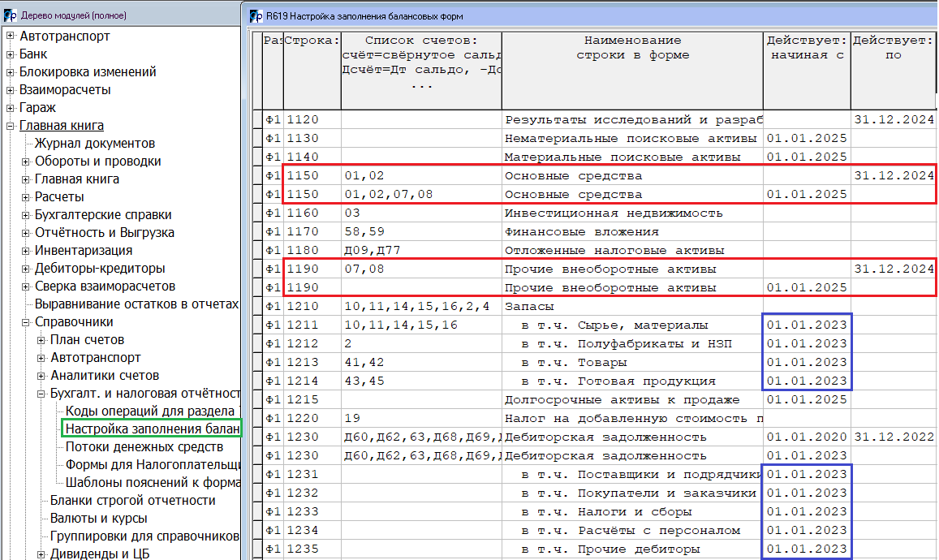Click the Запасы name cell in row 1210

tap(632, 307)
